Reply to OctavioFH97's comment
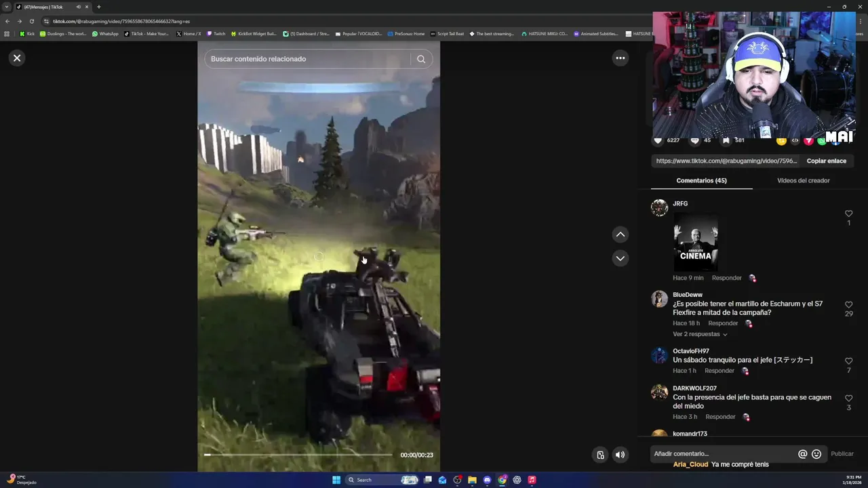 (x=719, y=371)
